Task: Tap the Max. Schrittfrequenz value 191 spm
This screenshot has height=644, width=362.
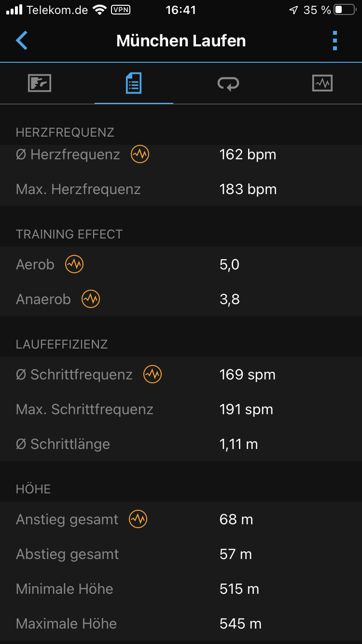Action: [246, 409]
